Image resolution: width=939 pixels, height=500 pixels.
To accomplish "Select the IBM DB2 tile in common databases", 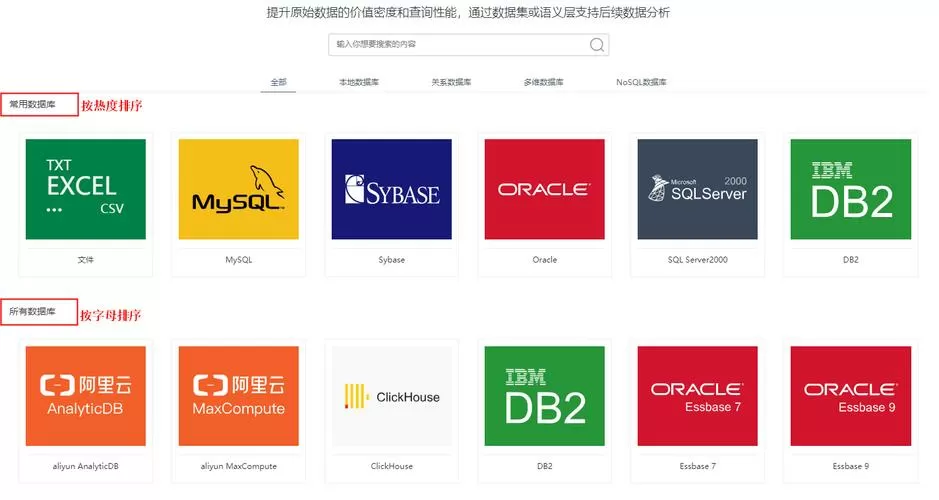I will (x=850, y=189).
